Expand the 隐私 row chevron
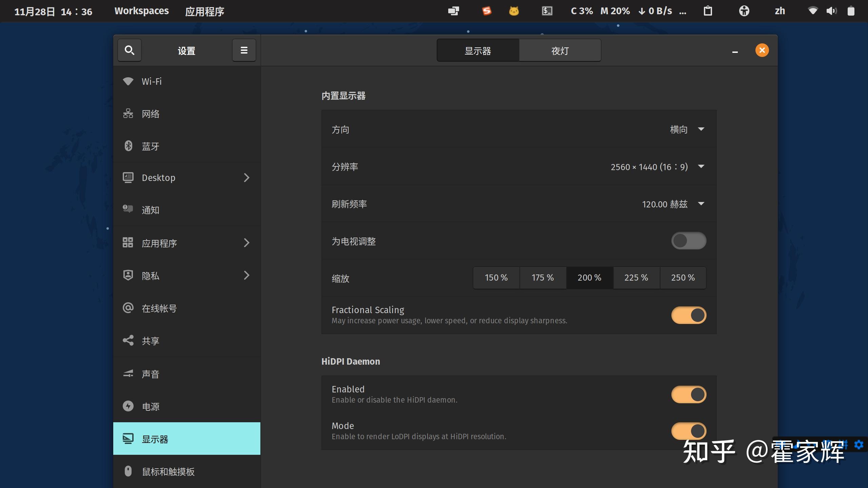Image resolution: width=868 pixels, height=488 pixels. pyautogui.click(x=246, y=275)
